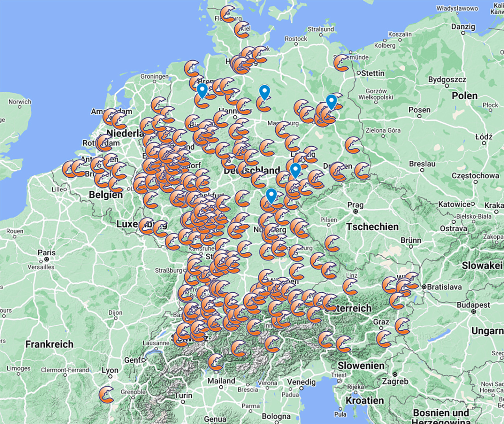This screenshot has width=504, height=424.
Task: Click the Budapest city label
Action: [x=473, y=305]
